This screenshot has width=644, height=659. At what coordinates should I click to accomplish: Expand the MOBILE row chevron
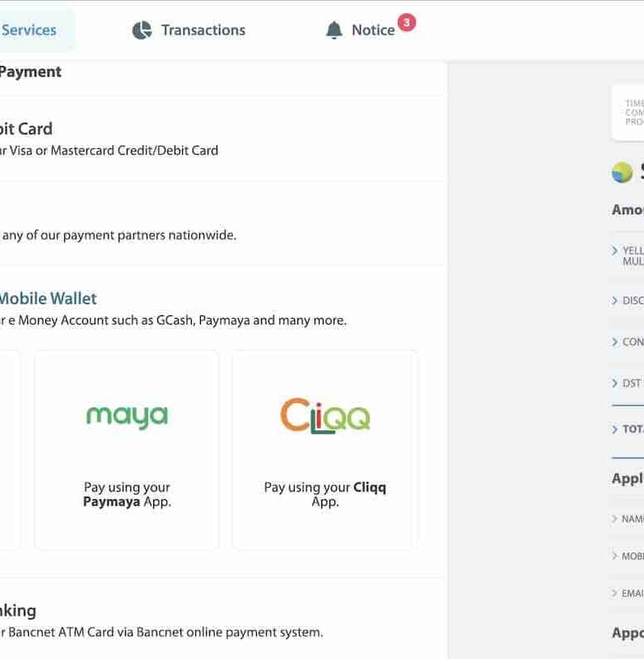(x=615, y=556)
